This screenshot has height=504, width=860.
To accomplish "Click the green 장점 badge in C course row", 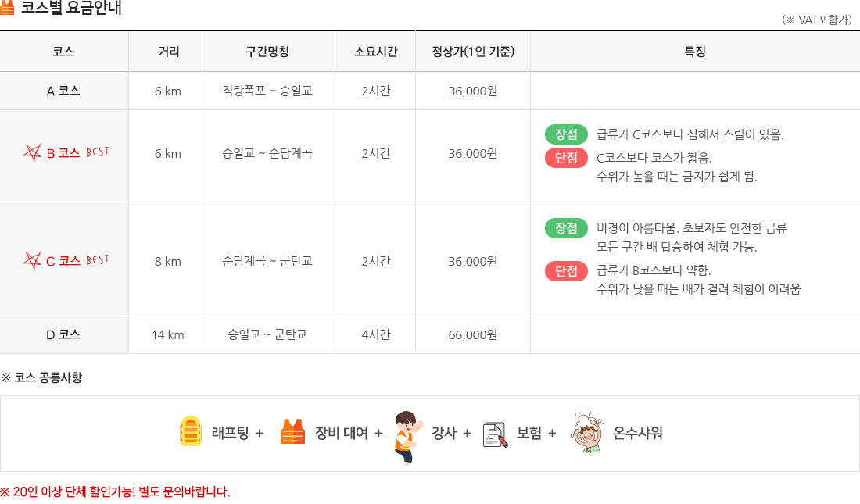I will click(566, 228).
